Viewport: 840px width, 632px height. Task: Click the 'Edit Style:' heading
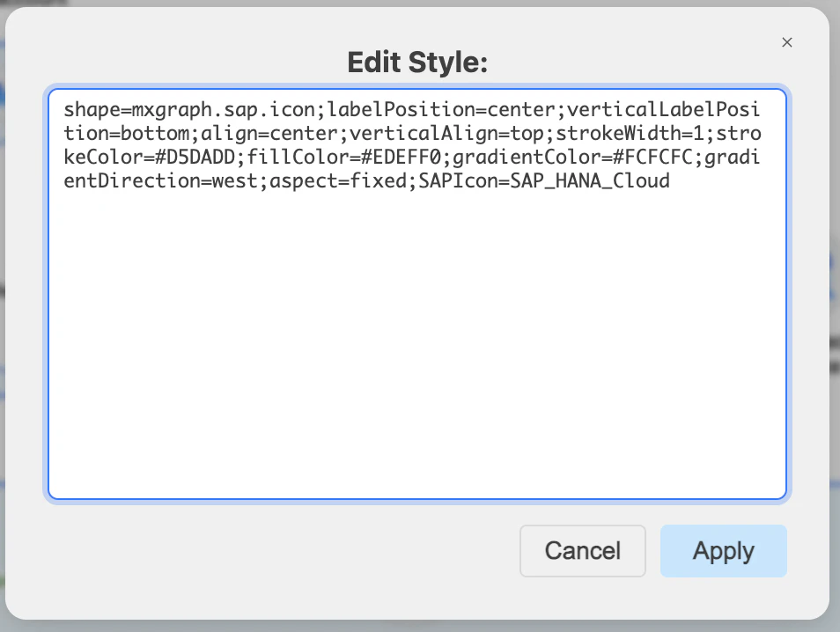[417, 62]
